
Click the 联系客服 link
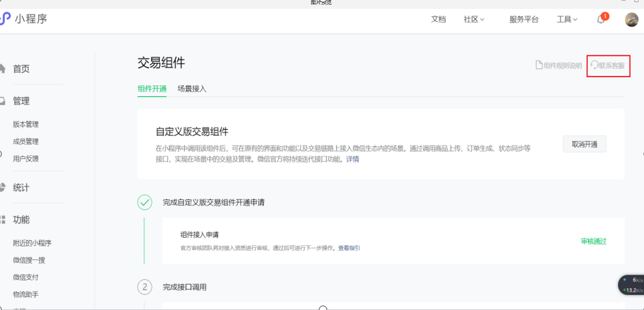point(612,65)
